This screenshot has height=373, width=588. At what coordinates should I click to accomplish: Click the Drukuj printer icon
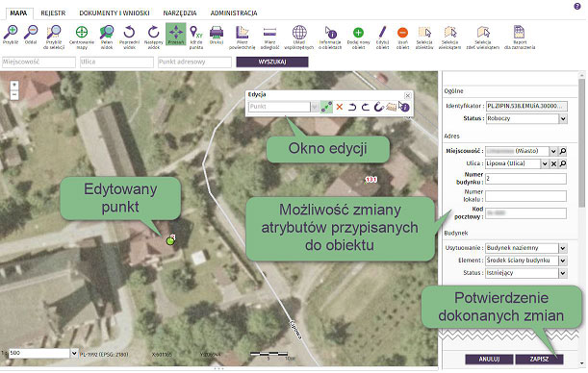pos(217,35)
